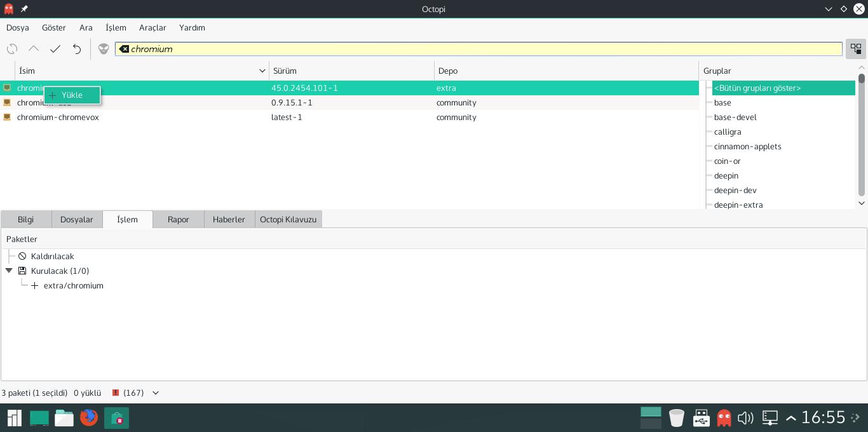Click the alien mascot toolbar icon

click(104, 49)
